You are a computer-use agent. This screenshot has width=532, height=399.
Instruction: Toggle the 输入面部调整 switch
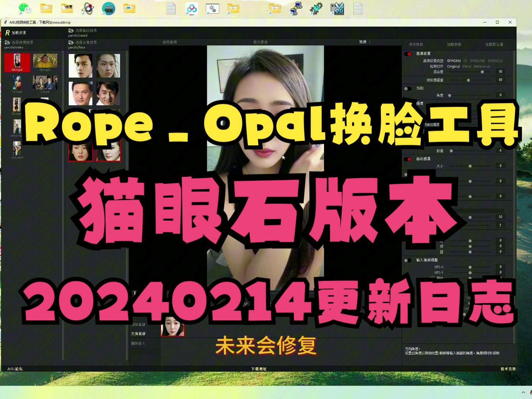pyautogui.click(x=408, y=260)
